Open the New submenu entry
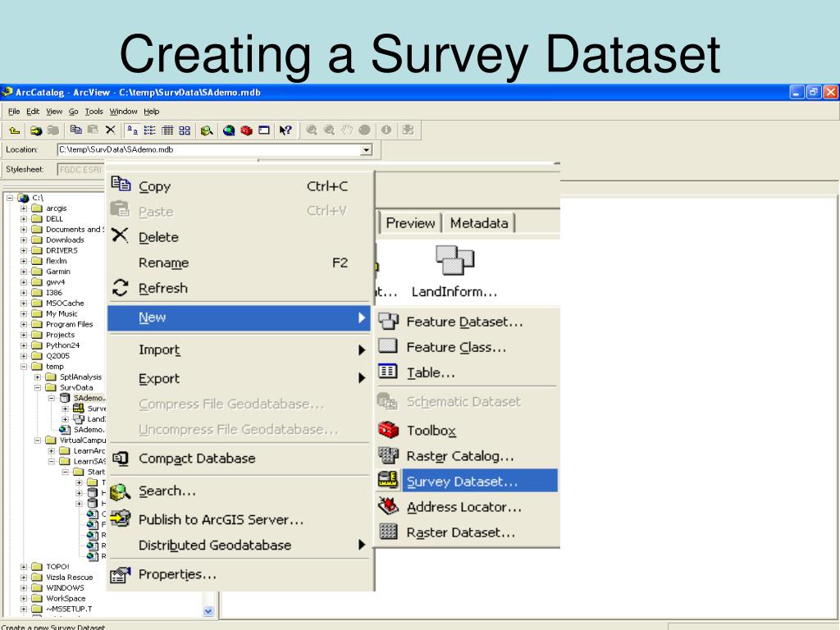 [240, 317]
